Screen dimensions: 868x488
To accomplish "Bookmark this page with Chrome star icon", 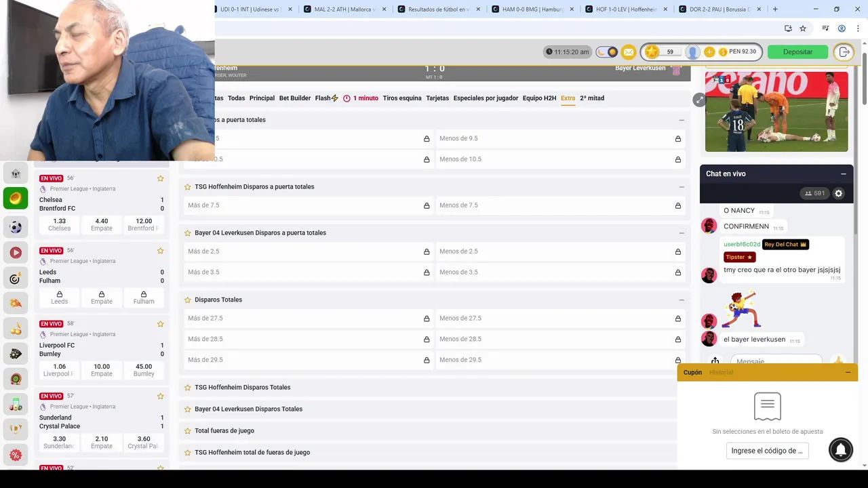I will point(803,28).
